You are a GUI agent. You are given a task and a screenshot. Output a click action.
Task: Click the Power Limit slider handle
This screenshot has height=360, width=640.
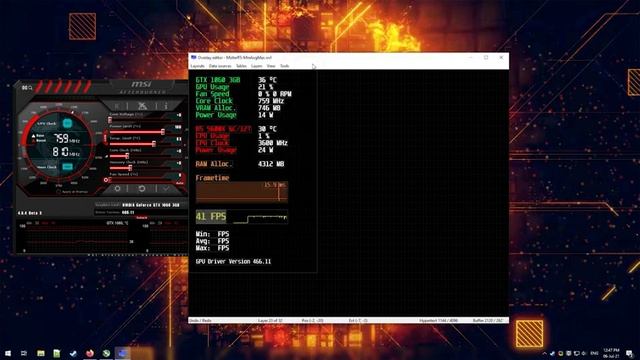click(x=163, y=132)
